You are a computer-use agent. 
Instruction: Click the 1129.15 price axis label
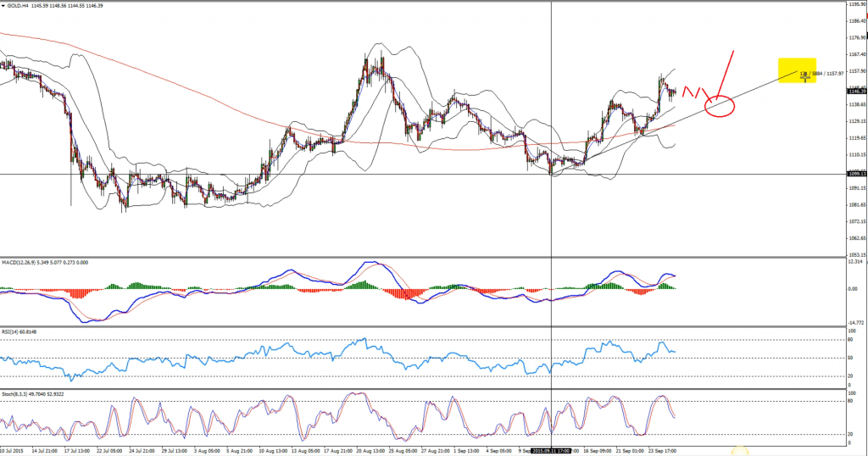pyautogui.click(x=857, y=121)
